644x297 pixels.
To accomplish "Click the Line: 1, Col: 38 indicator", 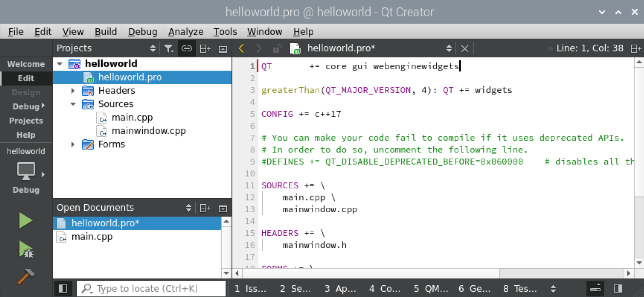I will point(590,48).
